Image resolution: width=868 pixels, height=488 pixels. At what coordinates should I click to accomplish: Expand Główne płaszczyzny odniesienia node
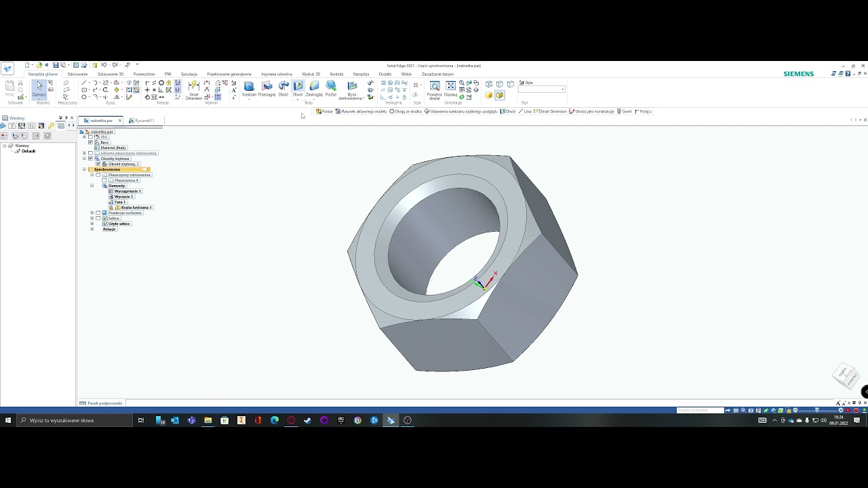[85, 153]
